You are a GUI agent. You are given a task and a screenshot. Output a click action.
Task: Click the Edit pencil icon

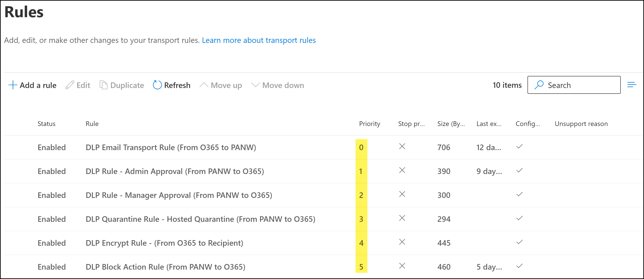[70, 85]
